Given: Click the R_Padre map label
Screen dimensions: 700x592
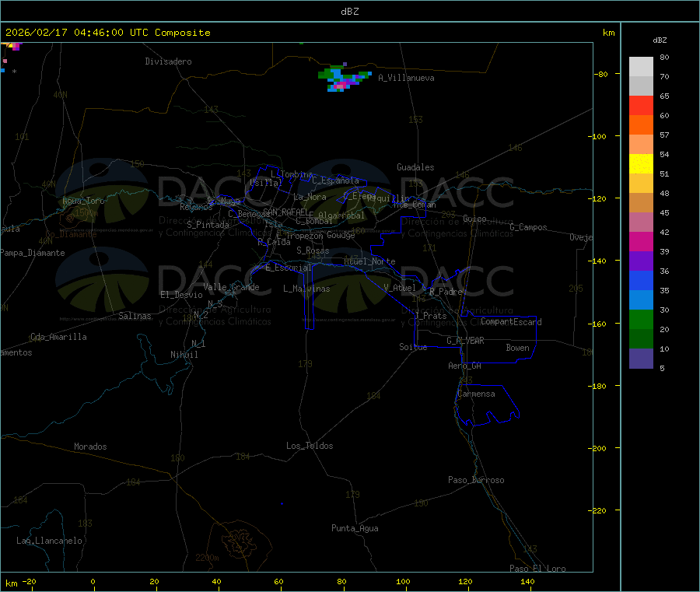Looking at the screenshot, I should [x=446, y=292].
